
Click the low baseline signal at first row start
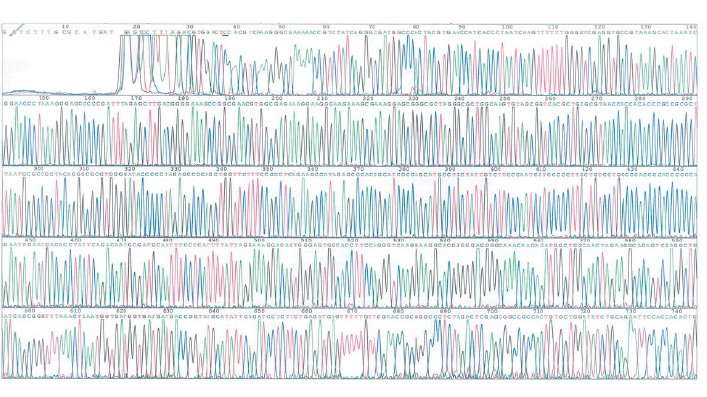[59, 92]
